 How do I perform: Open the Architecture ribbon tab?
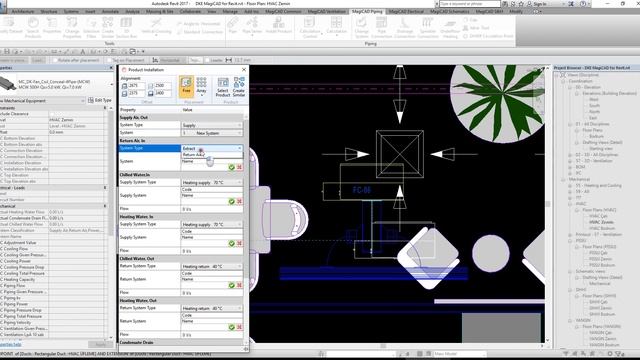tap(22, 11)
